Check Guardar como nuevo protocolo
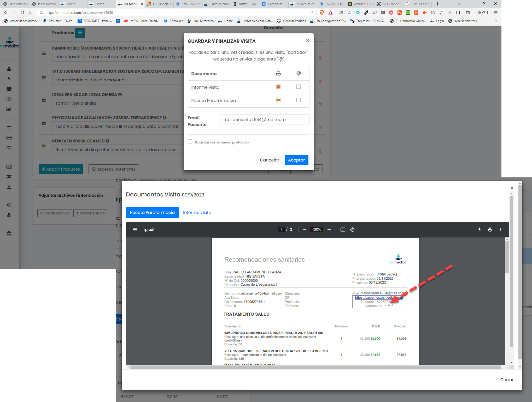 (x=190, y=141)
